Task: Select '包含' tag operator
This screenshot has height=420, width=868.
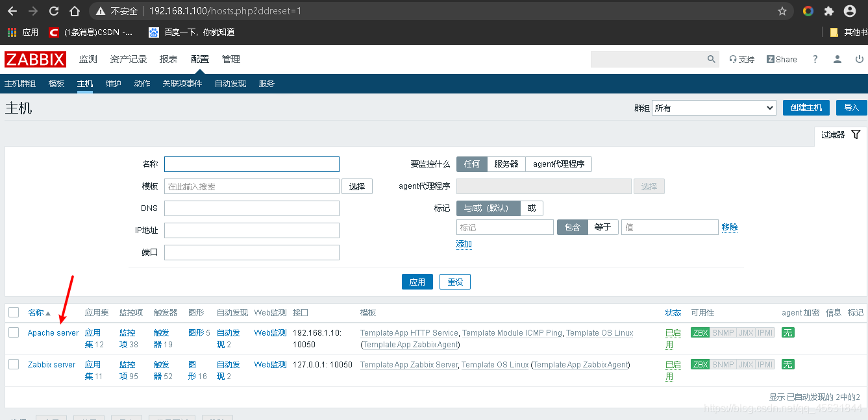Action: pyautogui.click(x=573, y=227)
